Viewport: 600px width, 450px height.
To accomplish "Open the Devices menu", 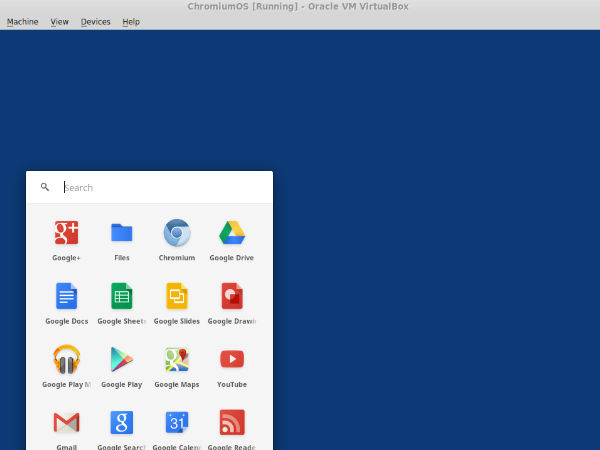I will tap(96, 21).
